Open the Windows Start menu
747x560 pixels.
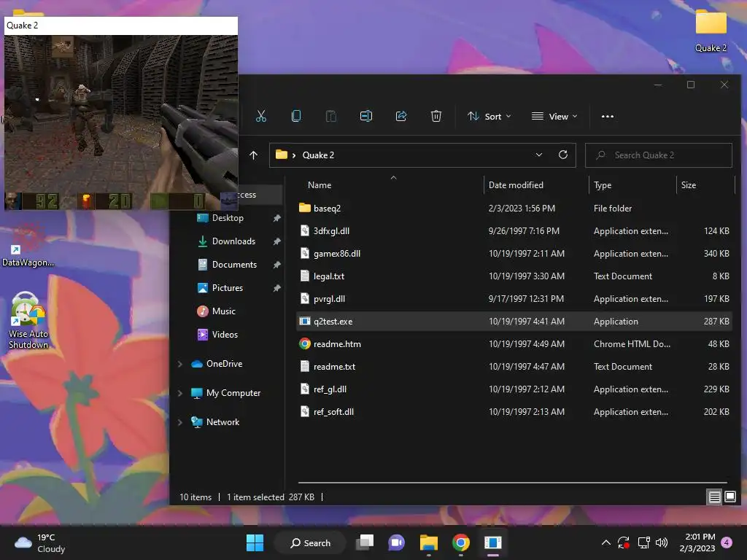click(255, 542)
